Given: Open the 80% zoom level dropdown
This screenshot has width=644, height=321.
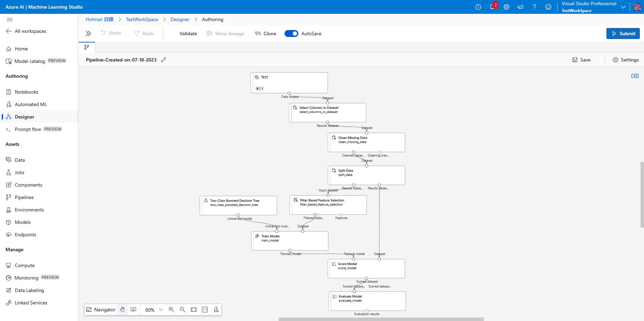Looking at the screenshot, I should pyautogui.click(x=154, y=310).
